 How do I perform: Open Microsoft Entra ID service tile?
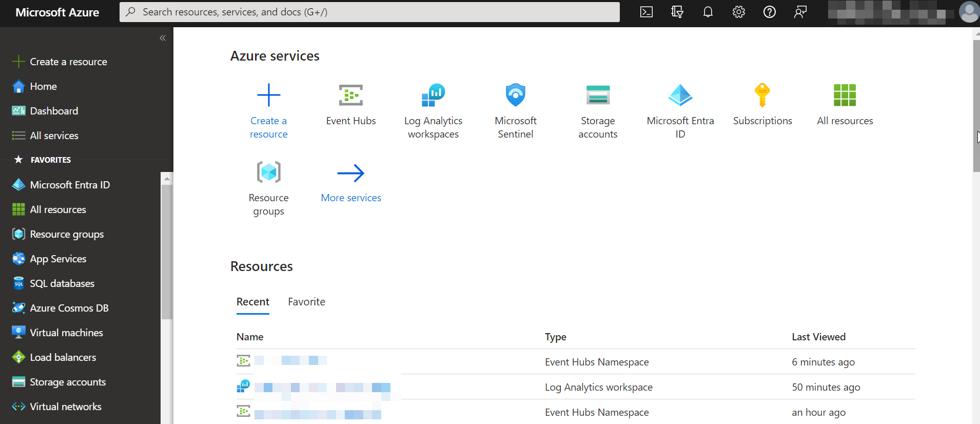680,111
